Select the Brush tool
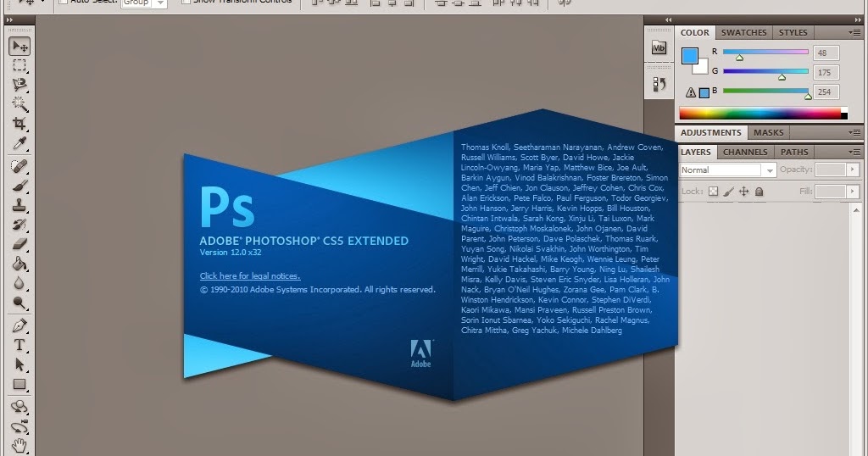 click(x=19, y=186)
